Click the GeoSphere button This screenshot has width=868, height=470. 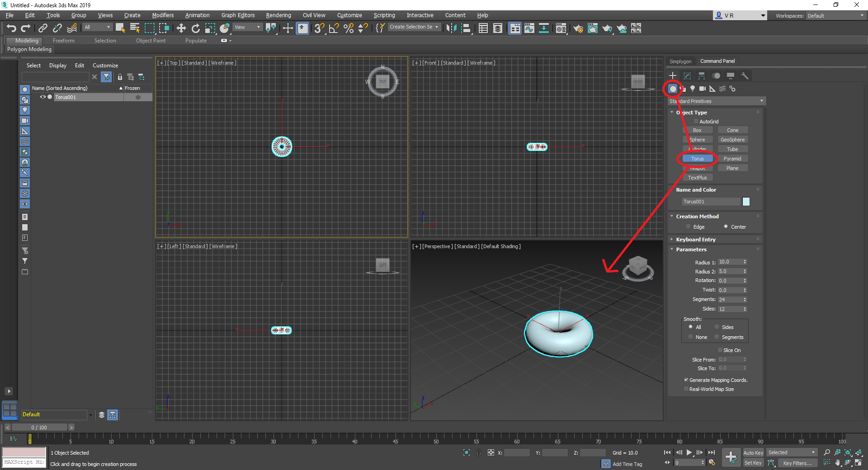(732, 139)
